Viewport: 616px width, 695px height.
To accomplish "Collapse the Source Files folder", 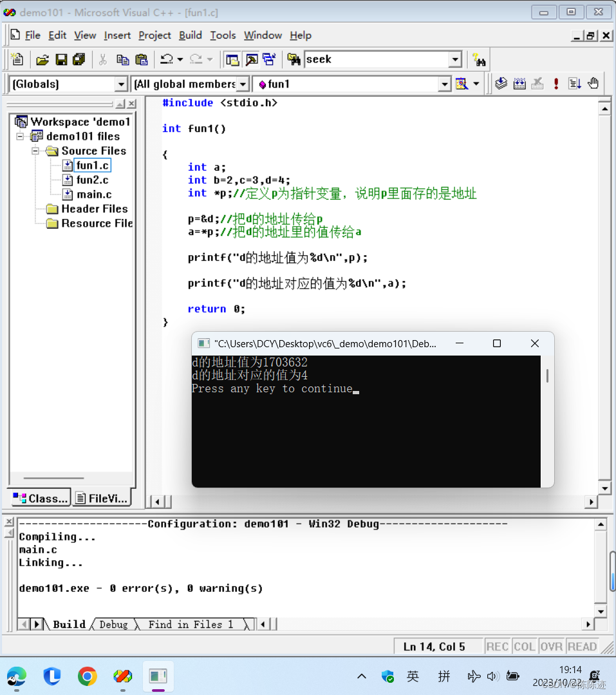I will pyautogui.click(x=35, y=151).
